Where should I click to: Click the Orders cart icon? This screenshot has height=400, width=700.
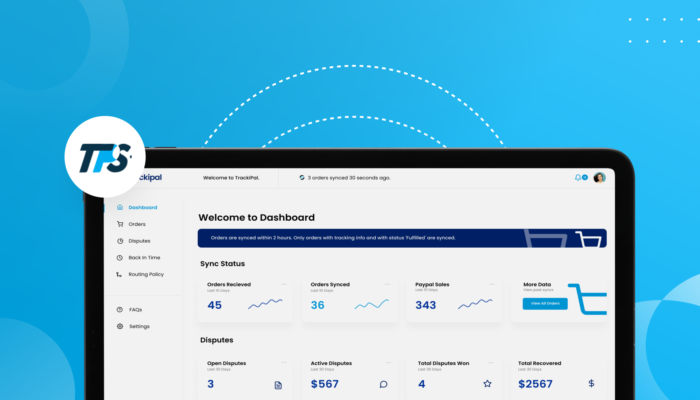120,224
